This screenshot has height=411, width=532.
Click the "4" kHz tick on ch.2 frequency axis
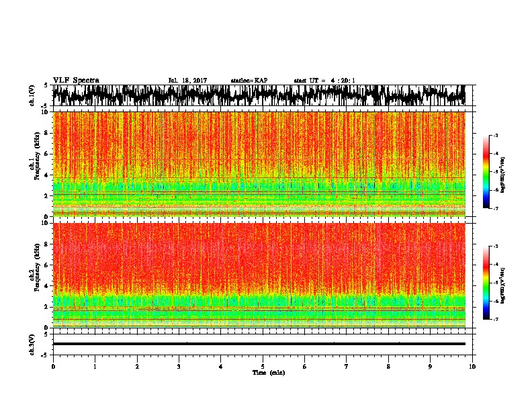[46, 286]
